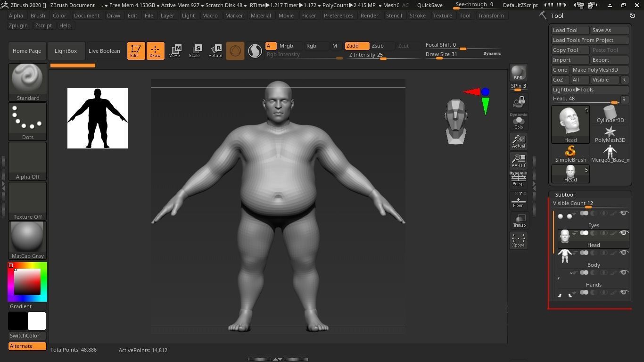Image resolution: width=644 pixels, height=362 pixels.
Task: Hide the Eyes subtool with eye icon
Action: coord(624,213)
